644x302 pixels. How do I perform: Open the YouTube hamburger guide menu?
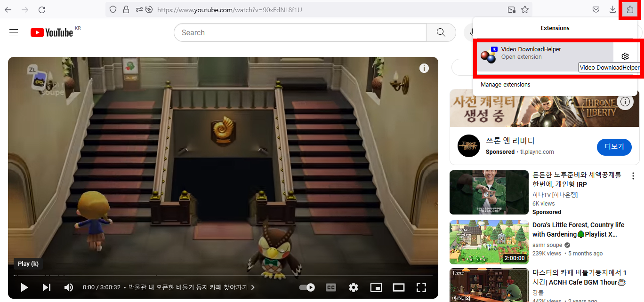[x=14, y=32]
